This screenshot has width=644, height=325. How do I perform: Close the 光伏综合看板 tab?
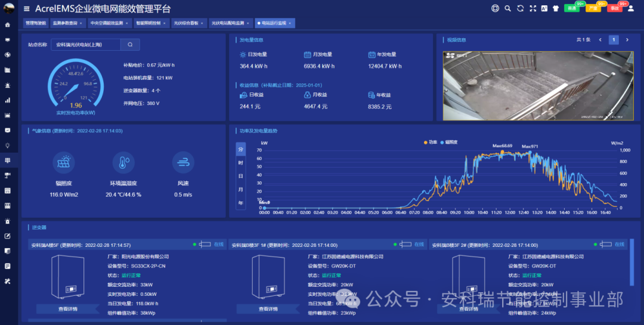coord(202,23)
